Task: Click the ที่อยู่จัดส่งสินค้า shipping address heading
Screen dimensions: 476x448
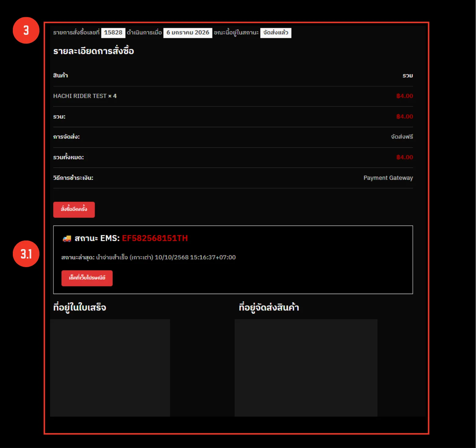Action: pos(269,307)
